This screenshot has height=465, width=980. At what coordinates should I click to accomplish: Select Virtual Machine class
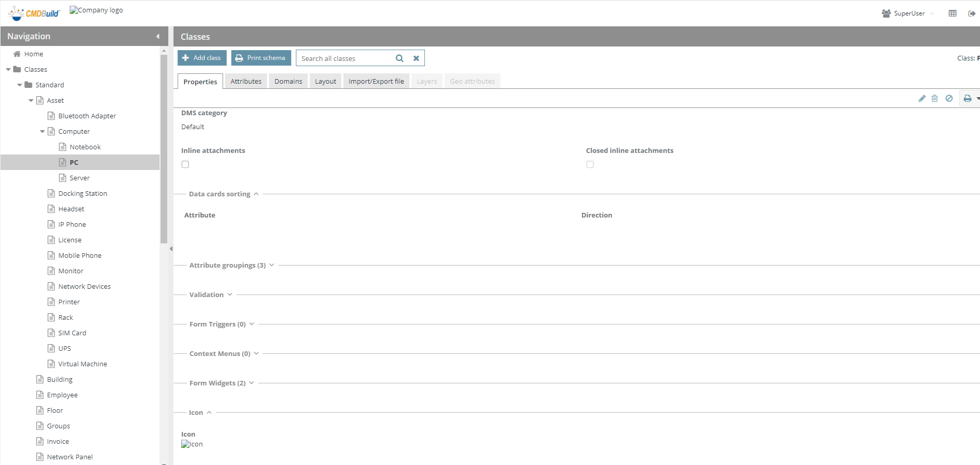[83, 364]
